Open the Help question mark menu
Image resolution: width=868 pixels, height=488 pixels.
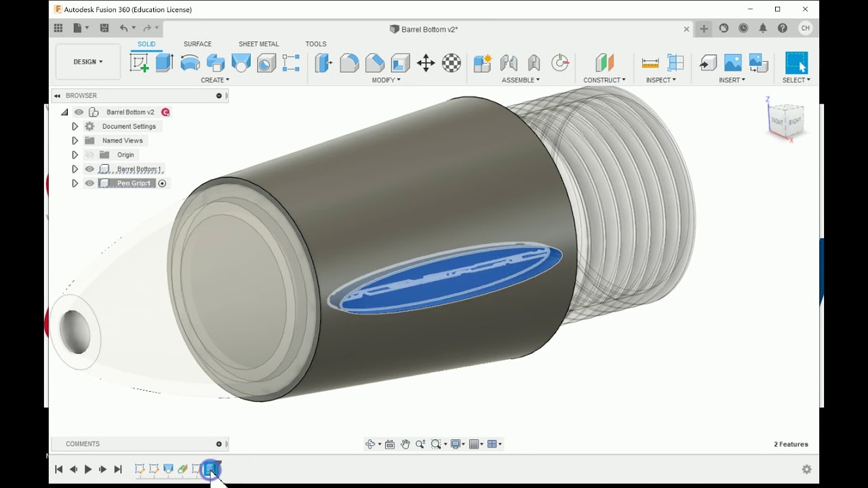783,28
